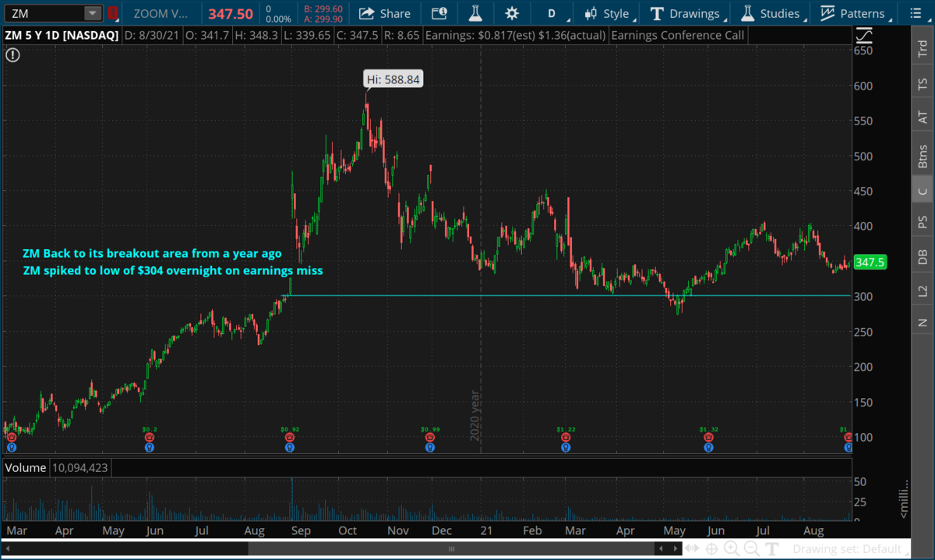Open the L2 side tab
This screenshot has height=560, width=935.
(923, 291)
